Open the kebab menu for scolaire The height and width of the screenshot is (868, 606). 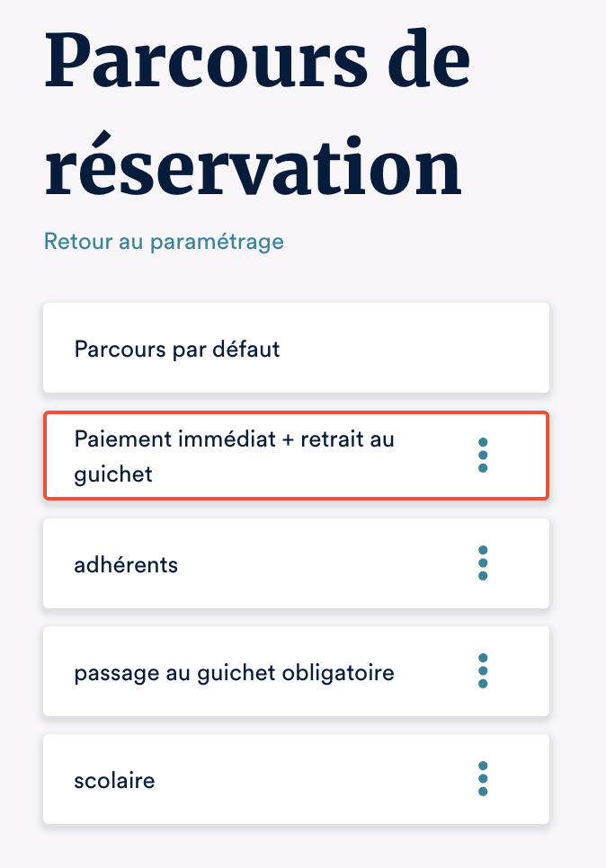click(483, 779)
